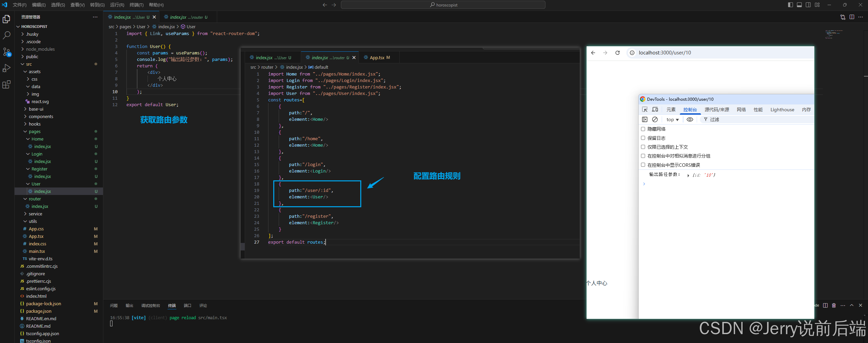Toggle secondary sidebar layout icon in title bar

point(808,5)
